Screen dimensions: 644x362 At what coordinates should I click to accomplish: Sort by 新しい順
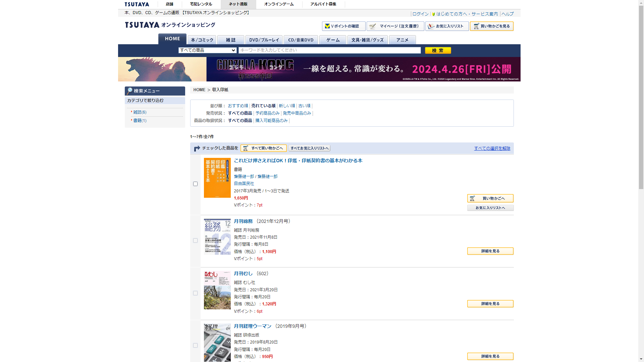pos(287,106)
